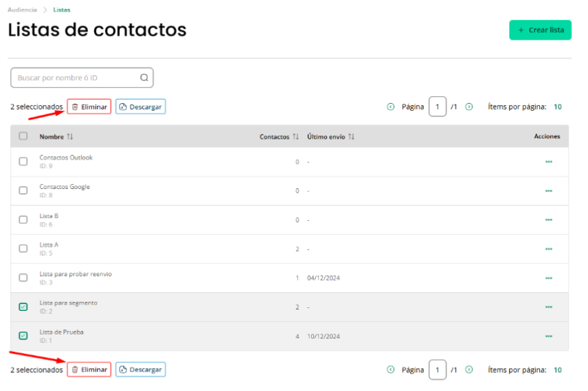Click the Crear lista button
Screen dimensions: 588x391
point(540,30)
